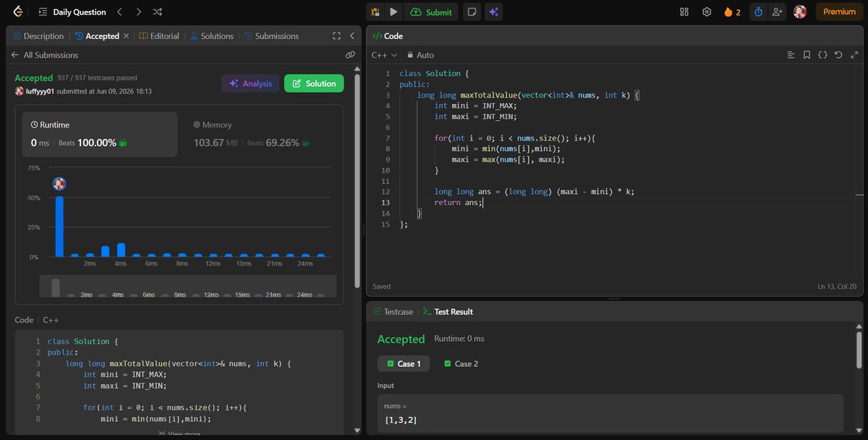Bookmark the code with bookmark icon
Screen dimensions: 868x440
coord(807,54)
